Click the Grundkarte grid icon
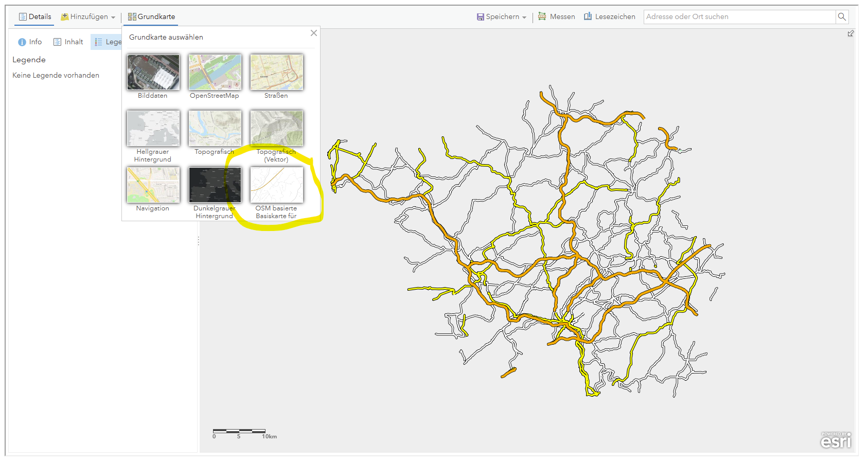The width and height of the screenshot is (868, 462). [x=132, y=16]
